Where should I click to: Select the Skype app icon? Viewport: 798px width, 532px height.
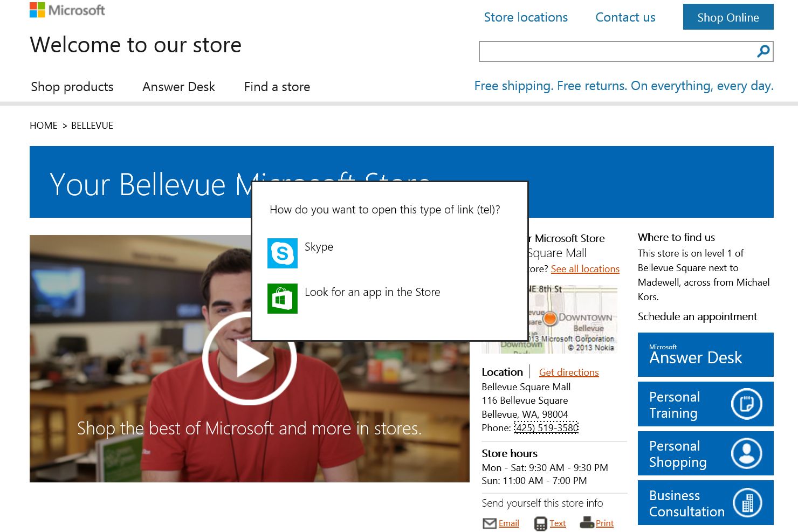pyautogui.click(x=283, y=253)
